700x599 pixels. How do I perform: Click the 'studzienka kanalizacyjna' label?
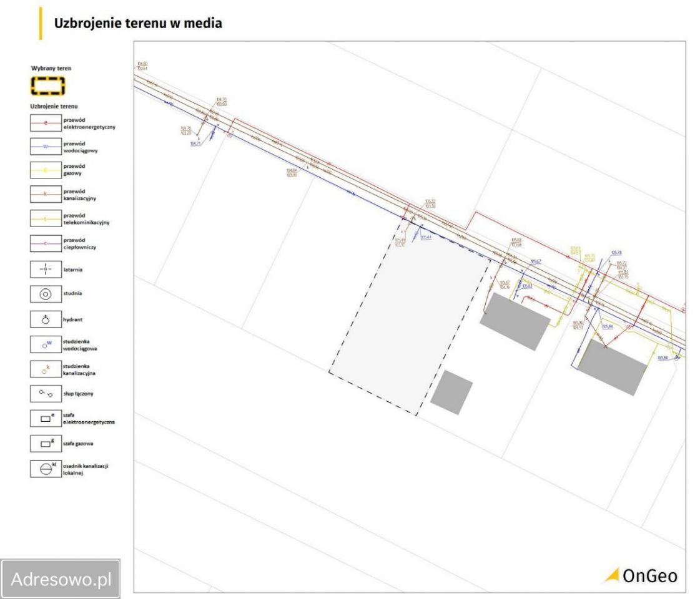point(79,369)
